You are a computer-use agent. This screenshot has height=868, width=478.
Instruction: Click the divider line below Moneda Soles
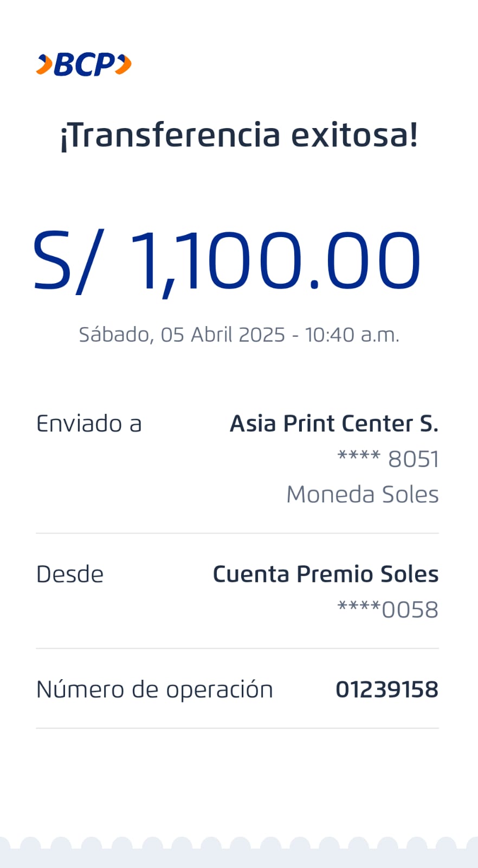tap(237, 533)
